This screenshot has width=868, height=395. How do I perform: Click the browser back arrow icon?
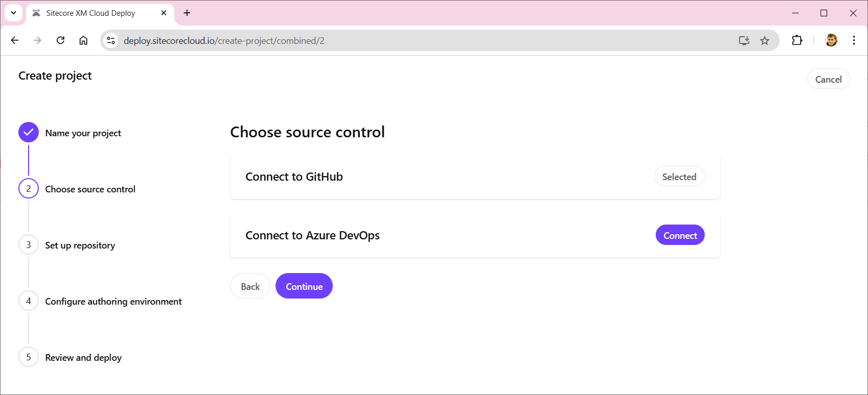coord(15,40)
